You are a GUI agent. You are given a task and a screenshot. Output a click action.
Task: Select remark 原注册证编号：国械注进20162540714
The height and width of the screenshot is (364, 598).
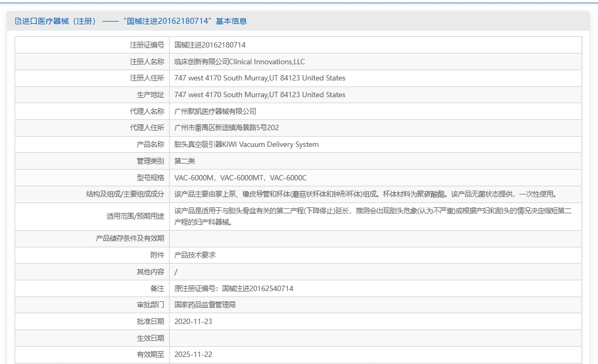coord(234,289)
